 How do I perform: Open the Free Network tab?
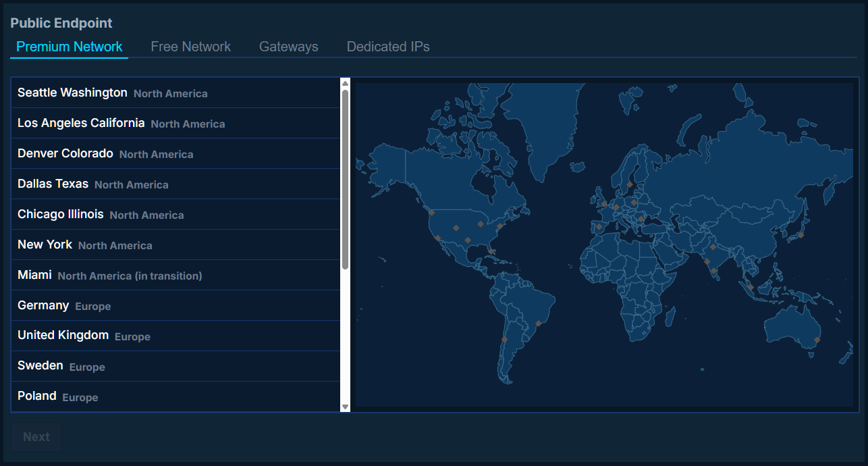[191, 47]
